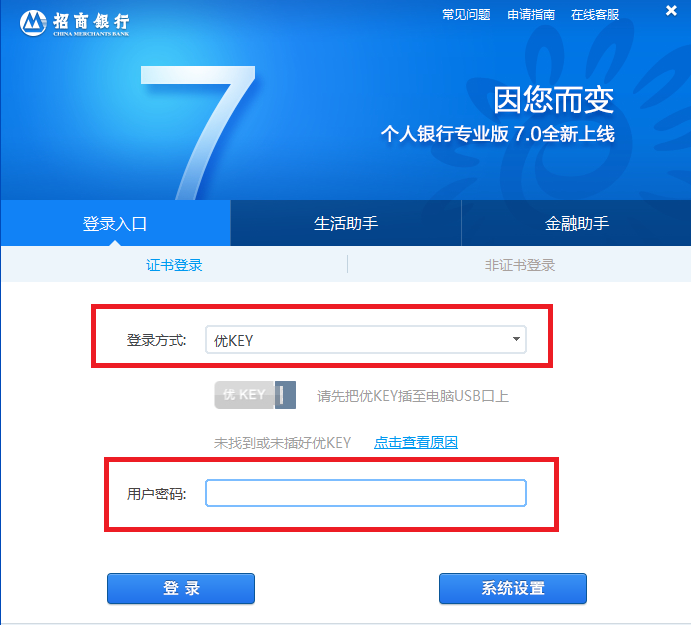The width and height of the screenshot is (691, 625).
Task: Focus the 用户密码 password field
Action: point(366,493)
